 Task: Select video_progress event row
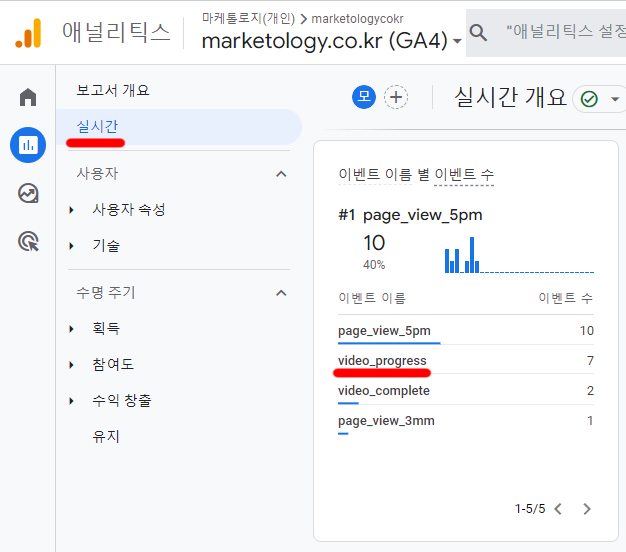click(x=466, y=360)
